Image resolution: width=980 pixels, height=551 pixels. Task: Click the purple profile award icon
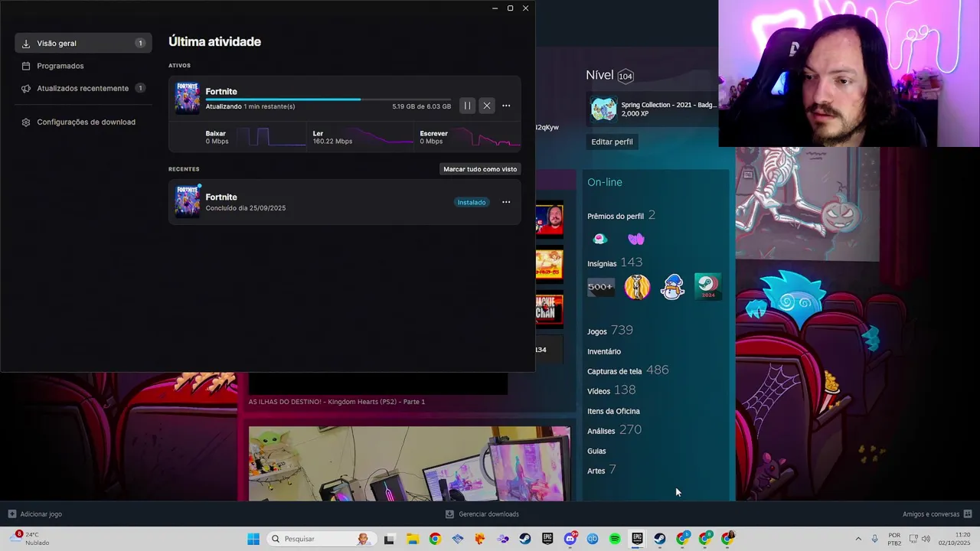point(635,239)
